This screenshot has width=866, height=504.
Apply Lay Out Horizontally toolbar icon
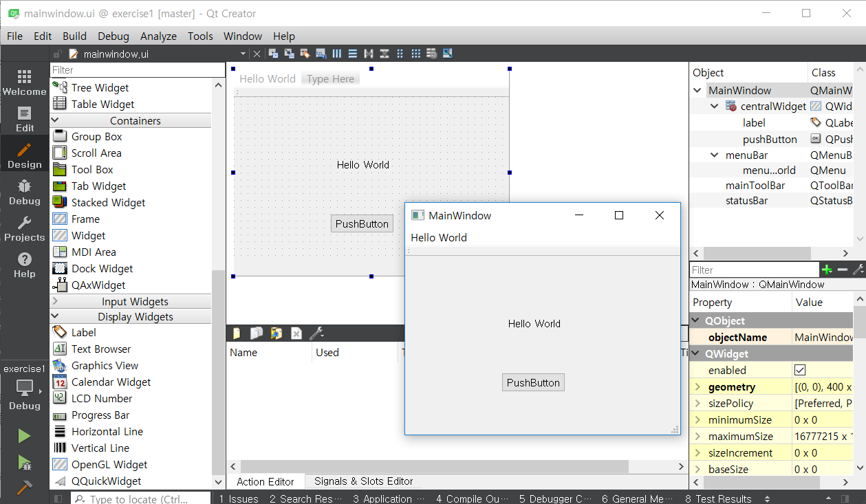pyautogui.click(x=337, y=54)
